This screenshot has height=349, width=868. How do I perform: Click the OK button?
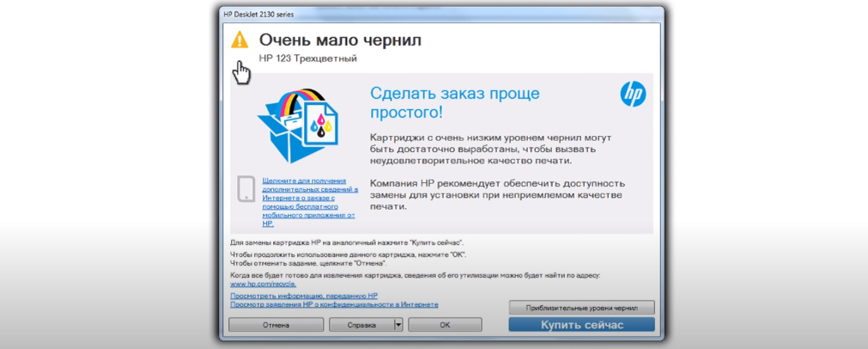445,325
